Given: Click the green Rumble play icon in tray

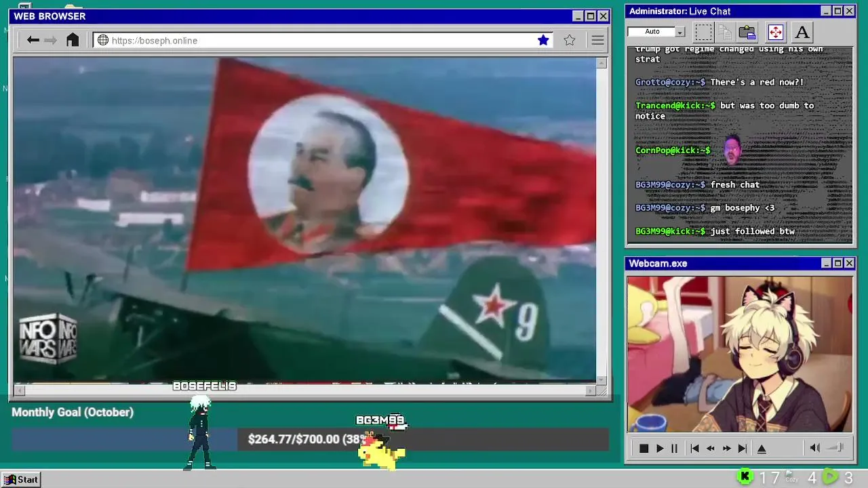Looking at the screenshot, I should tap(830, 477).
